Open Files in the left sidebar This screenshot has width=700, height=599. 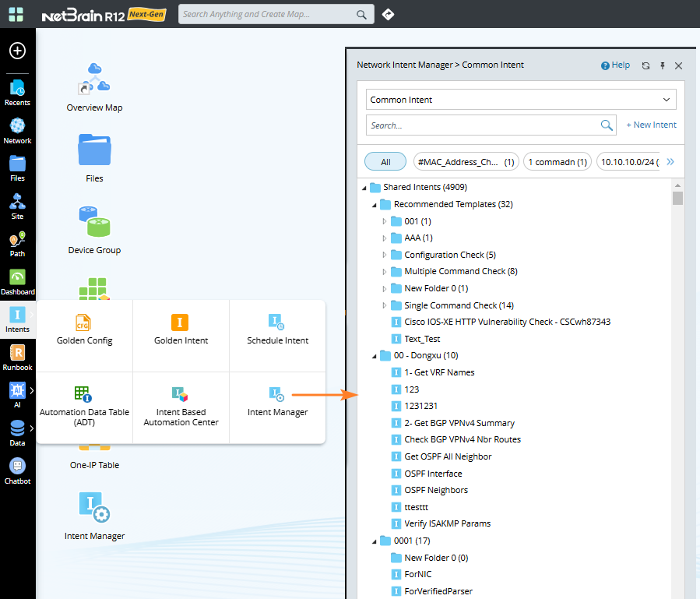[17, 169]
